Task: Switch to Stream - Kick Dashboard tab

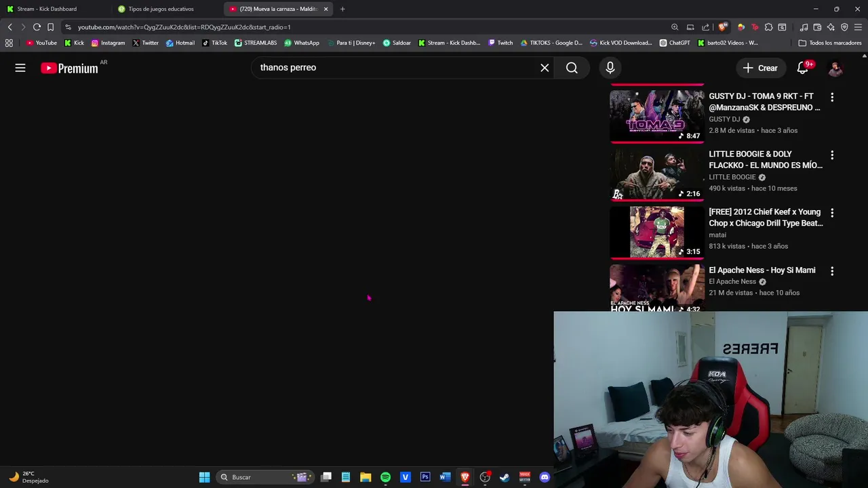Action: pos(47,9)
